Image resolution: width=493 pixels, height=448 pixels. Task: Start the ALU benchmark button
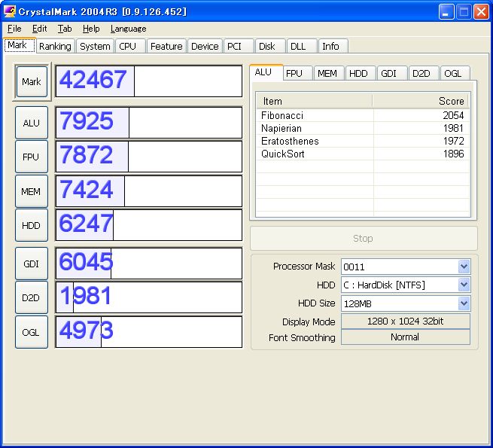pos(32,123)
